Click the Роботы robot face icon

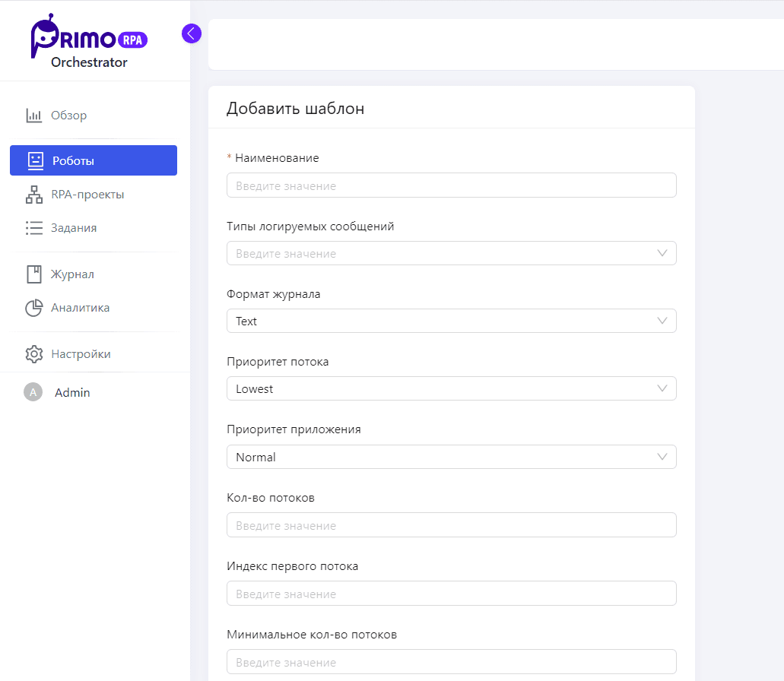tap(35, 160)
